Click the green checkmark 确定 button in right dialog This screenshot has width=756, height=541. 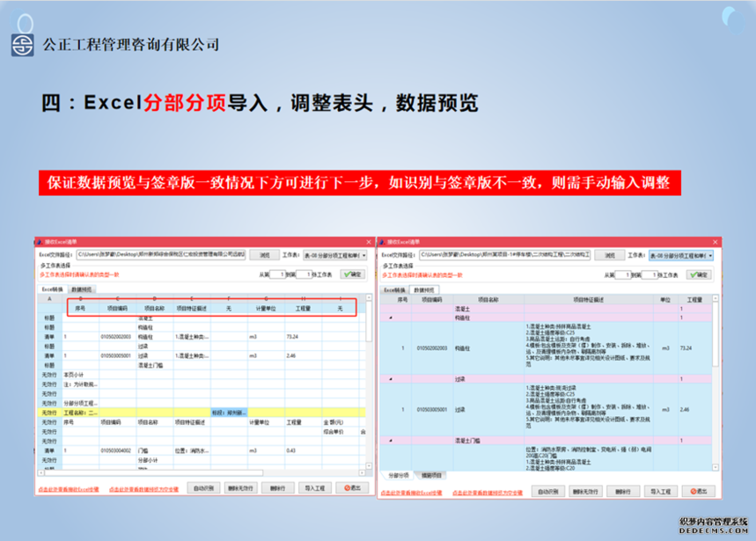pos(699,274)
